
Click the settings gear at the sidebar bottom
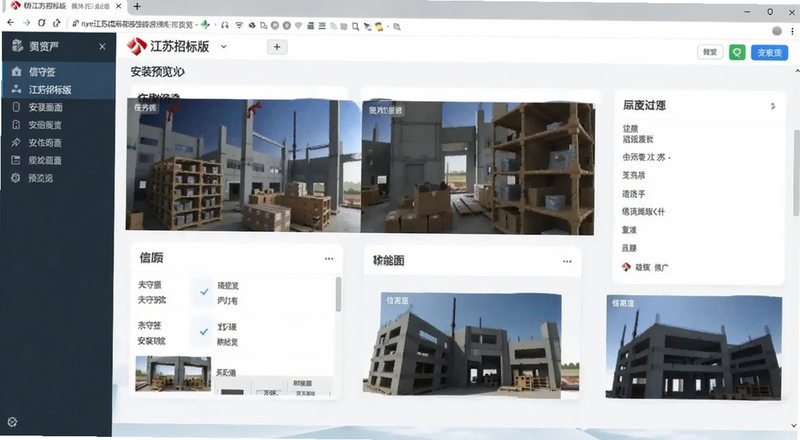tap(12, 422)
